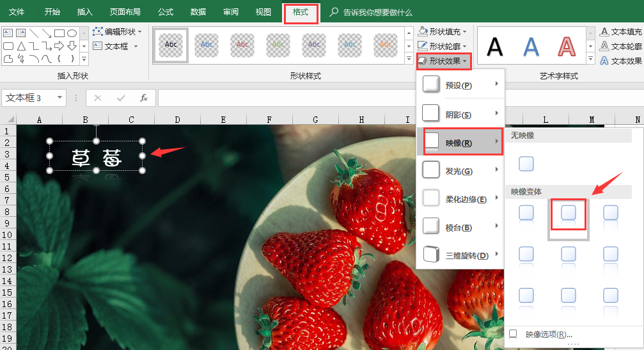
Task: Expand the full shapes gallery
Action: 84,59
